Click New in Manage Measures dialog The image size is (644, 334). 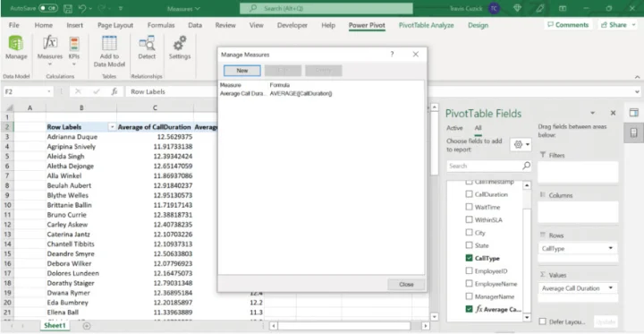click(x=241, y=71)
